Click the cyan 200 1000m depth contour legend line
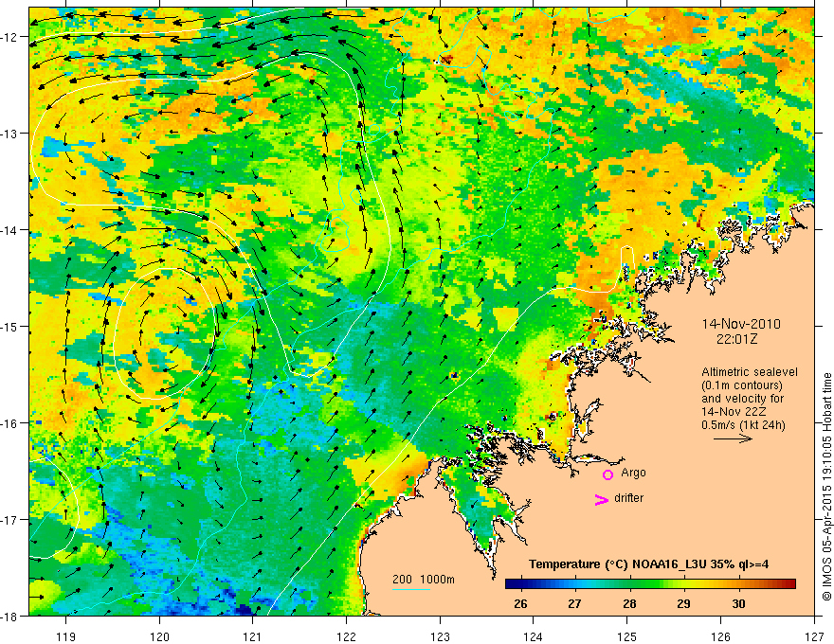The height and width of the screenshot is (644, 834). (410, 589)
